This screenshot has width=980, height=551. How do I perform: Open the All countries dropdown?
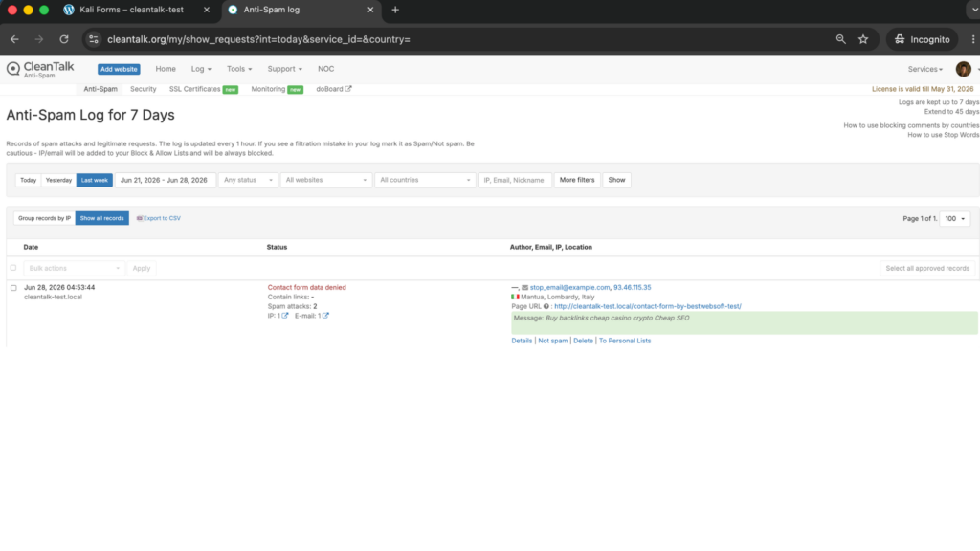425,180
